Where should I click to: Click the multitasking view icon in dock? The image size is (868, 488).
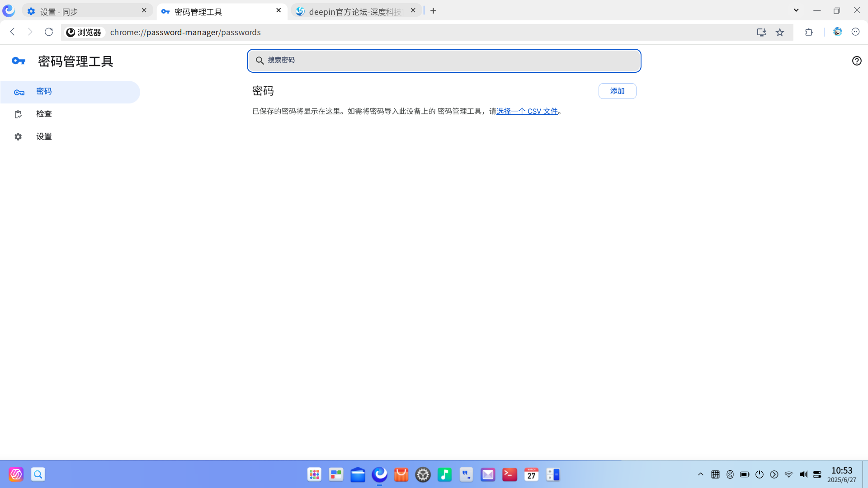tap(336, 474)
